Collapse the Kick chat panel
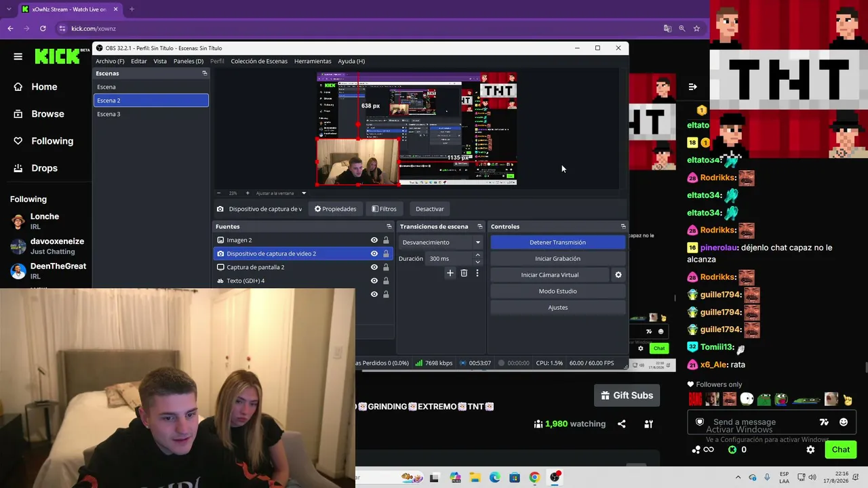The image size is (868, 488). tap(692, 87)
